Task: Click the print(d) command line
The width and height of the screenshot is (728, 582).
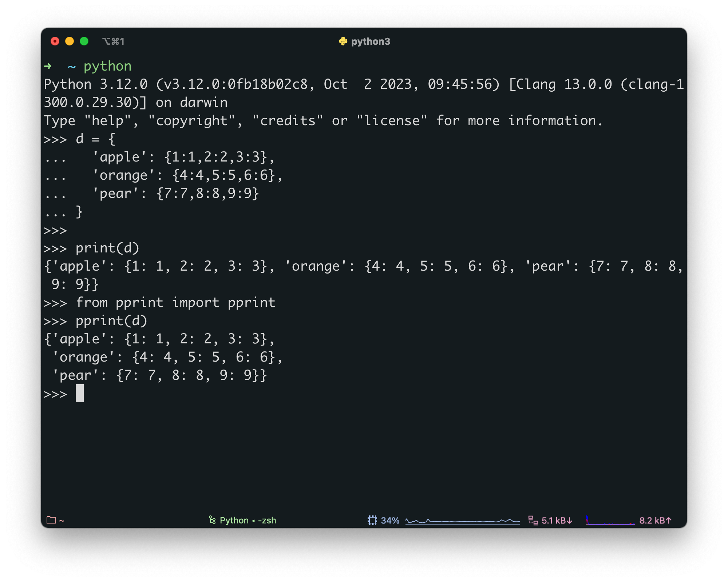Action: click(91, 248)
